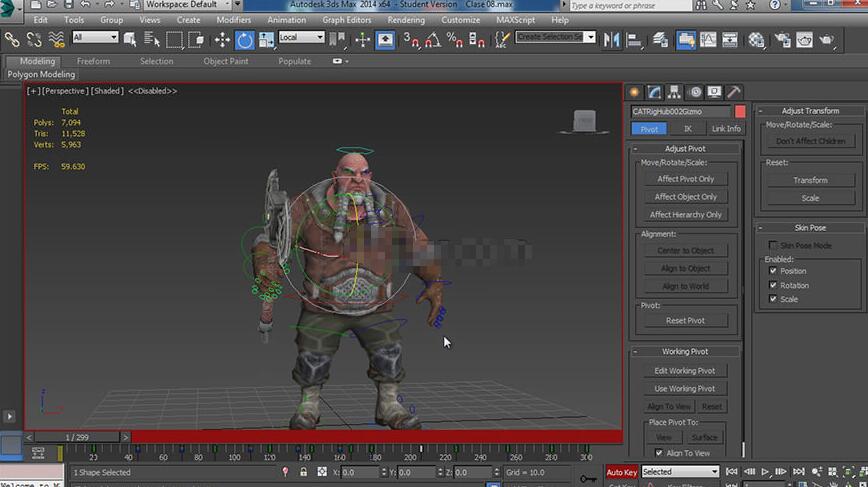Screen dimensions: 868x487
Task: Switch to the Object Paint ribbon tab
Action: (x=225, y=61)
